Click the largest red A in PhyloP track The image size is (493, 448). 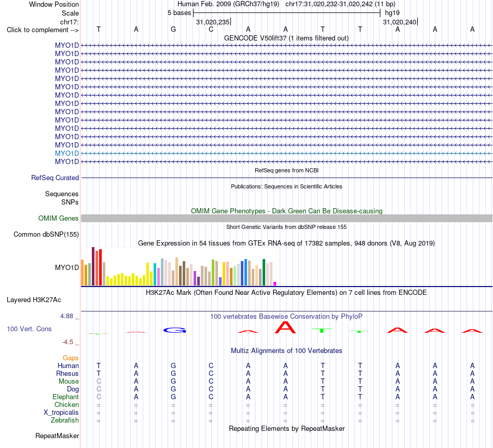pos(285,328)
